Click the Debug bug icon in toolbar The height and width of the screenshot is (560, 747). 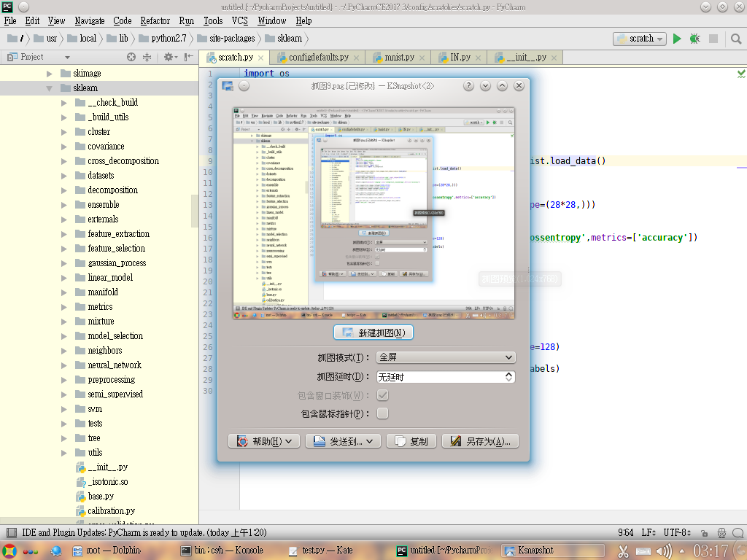[x=695, y=39]
